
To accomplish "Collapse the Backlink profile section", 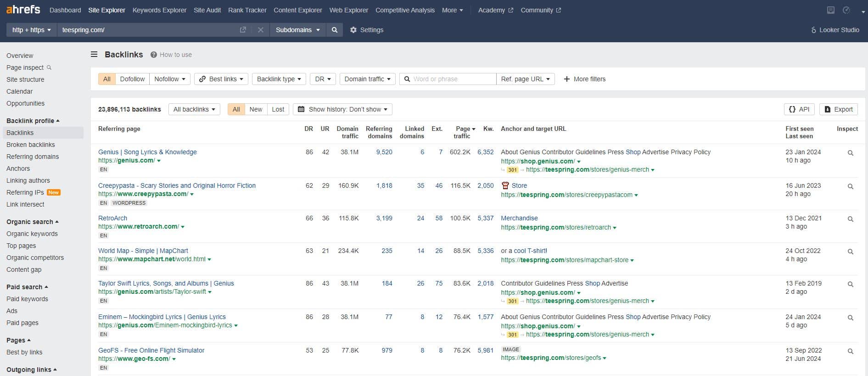I will (x=33, y=121).
